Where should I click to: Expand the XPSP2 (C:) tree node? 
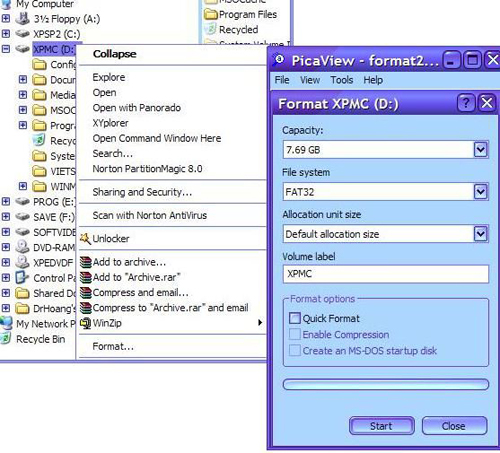(6, 34)
